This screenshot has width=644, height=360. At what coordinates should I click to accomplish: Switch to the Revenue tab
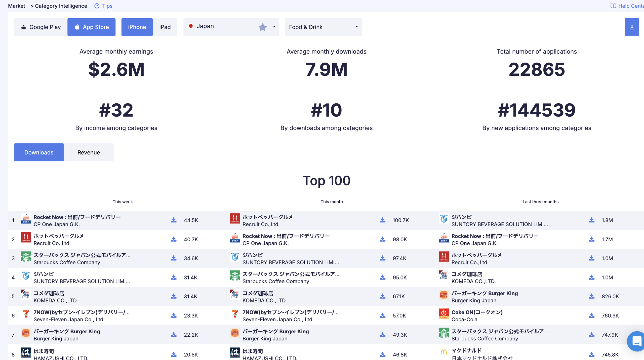(x=89, y=152)
